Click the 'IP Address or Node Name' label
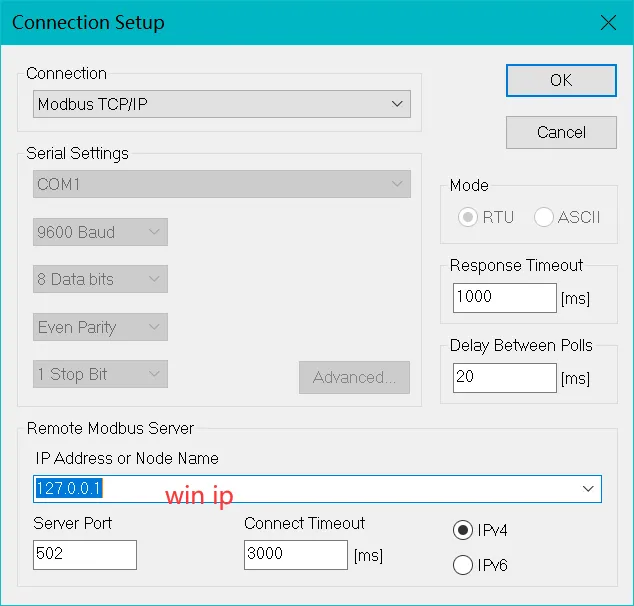This screenshot has width=634, height=606. 127,459
